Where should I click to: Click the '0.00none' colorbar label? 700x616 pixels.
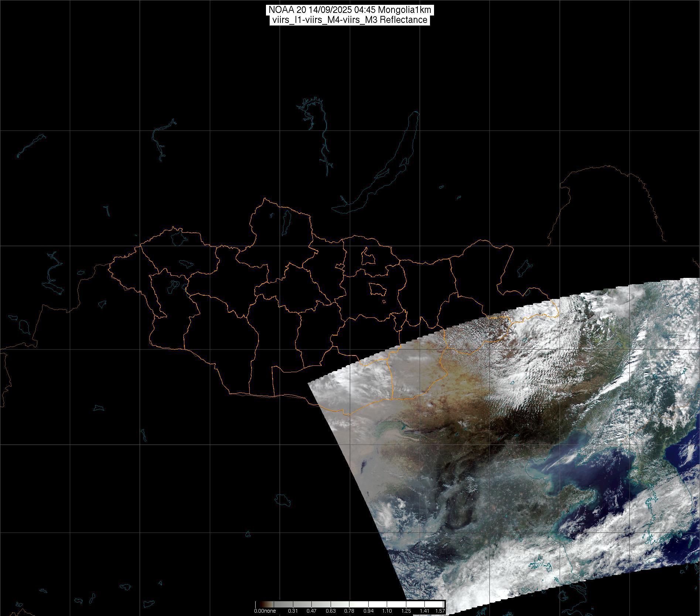[x=265, y=611]
